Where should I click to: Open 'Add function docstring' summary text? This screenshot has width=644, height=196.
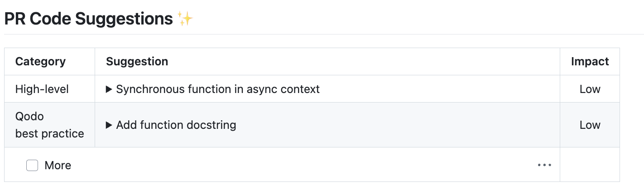pos(176,125)
